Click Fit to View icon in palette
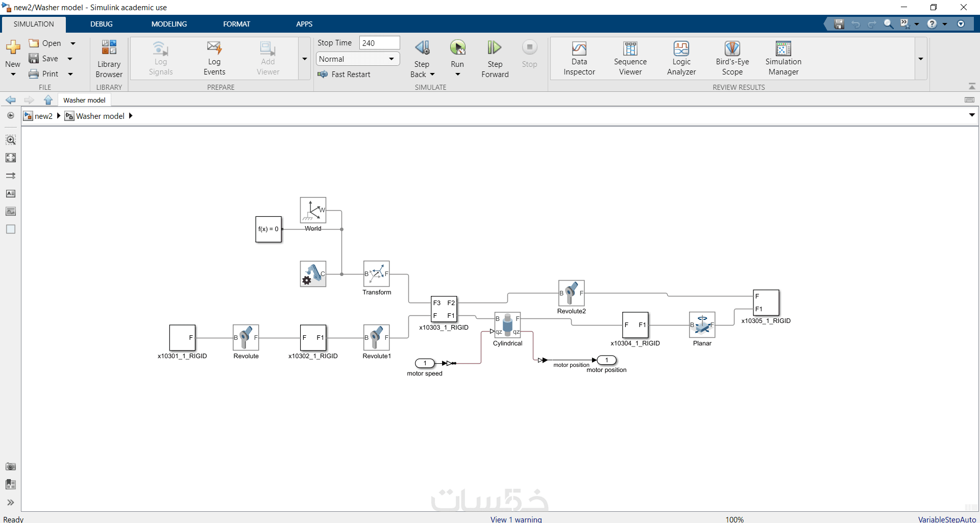This screenshot has width=980, height=523. [10, 158]
